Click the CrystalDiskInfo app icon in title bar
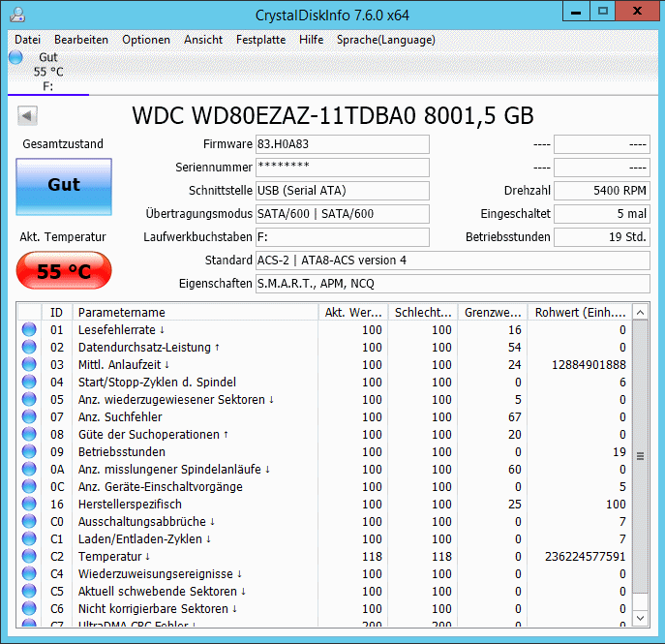This screenshot has height=644, width=665. 17,15
